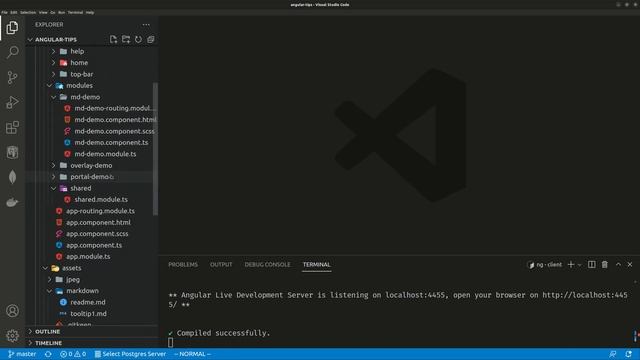640x360 pixels.
Task: Collapse the md-demo folder
Action: coord(85,97)
